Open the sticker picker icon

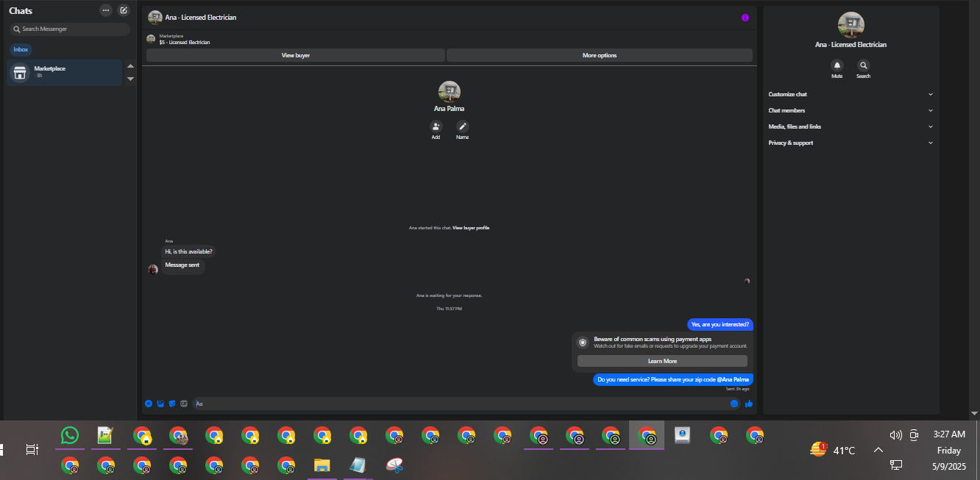pyautogui.click(x=172, y=404)
